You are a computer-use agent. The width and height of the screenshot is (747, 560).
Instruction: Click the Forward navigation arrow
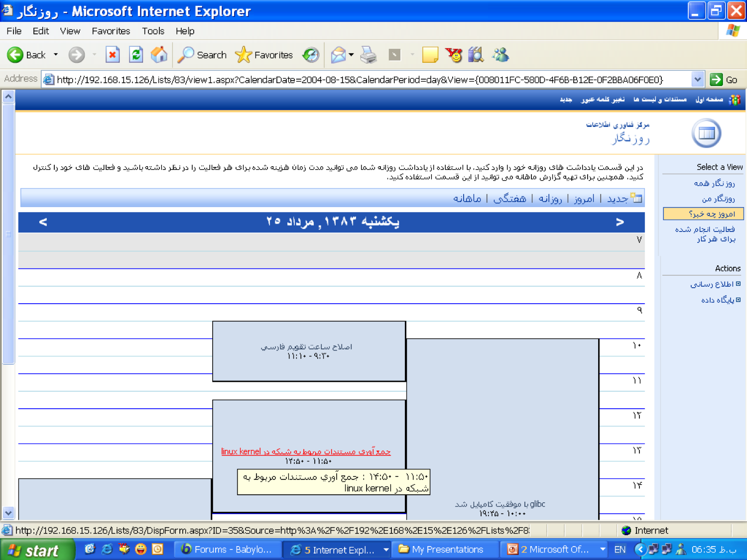77,55
